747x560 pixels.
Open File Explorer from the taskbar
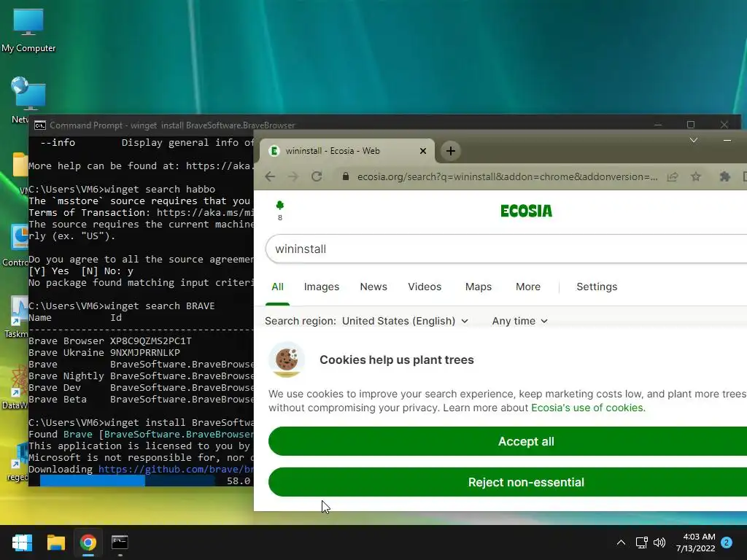tap(55, 542)
